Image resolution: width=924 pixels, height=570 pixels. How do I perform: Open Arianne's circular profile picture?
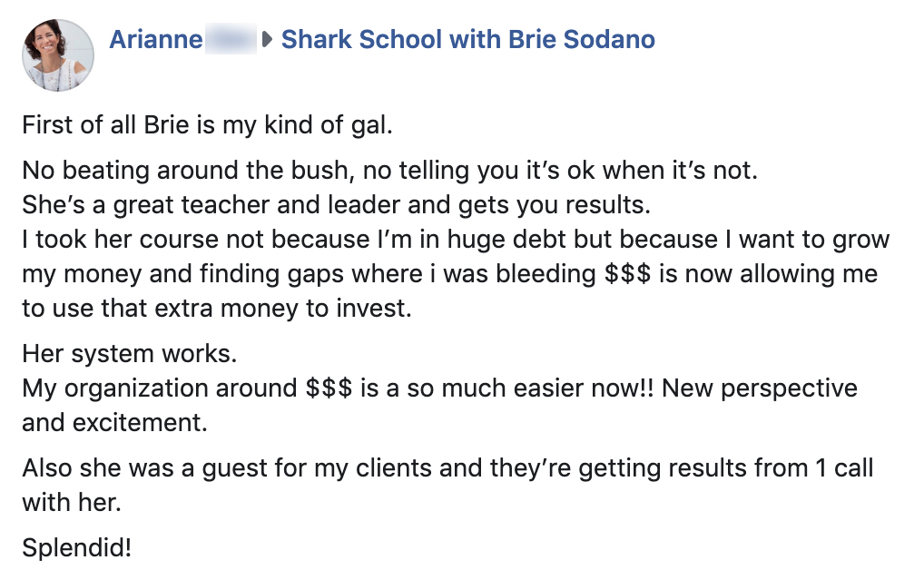[x=58, y=54]
